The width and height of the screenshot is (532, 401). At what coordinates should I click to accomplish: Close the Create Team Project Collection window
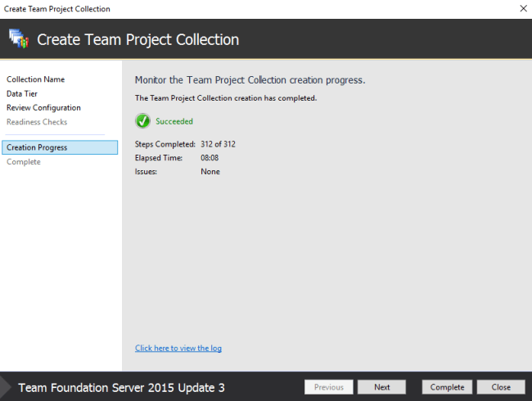523,8
